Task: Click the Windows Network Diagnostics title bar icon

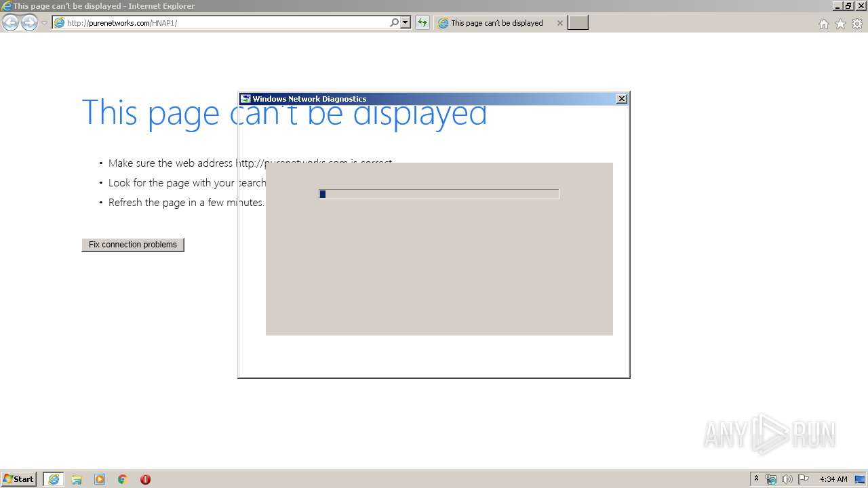Action: point(245,99)
